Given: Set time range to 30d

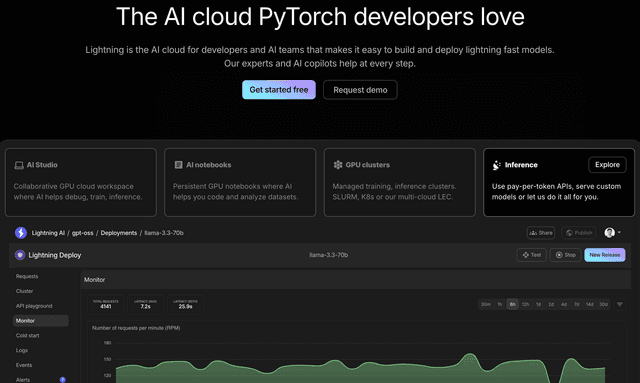Looking at the screenshot, I should pos(603,304).
